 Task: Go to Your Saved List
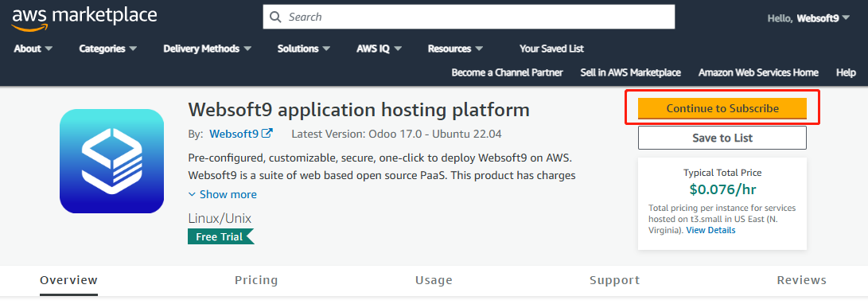[x=551, y=49]
